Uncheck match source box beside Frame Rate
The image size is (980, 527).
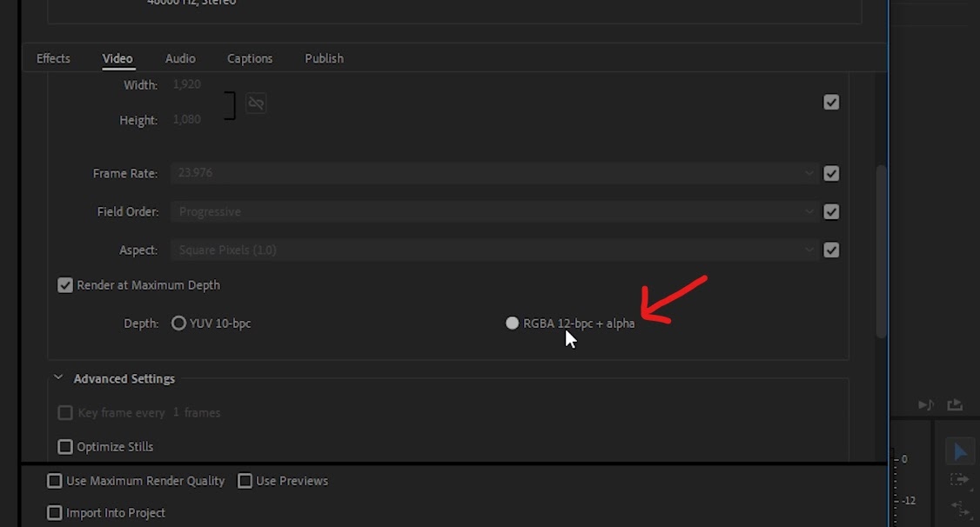coord(831,173)
